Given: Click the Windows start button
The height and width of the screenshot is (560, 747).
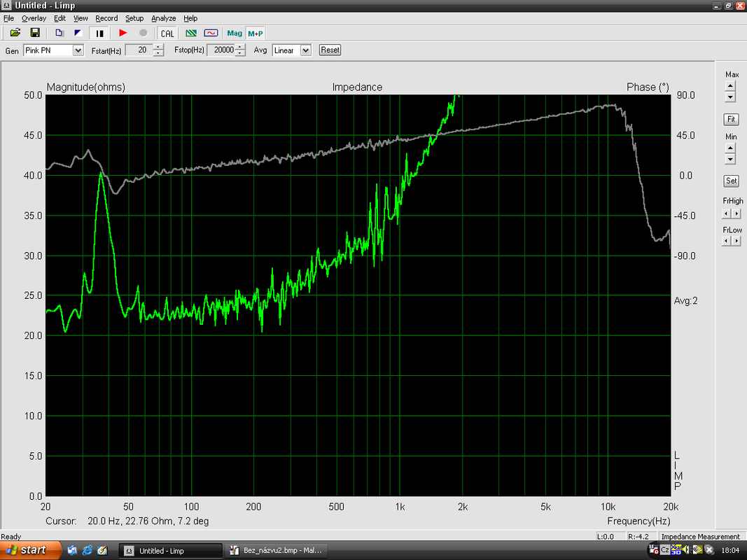Looking at the screenshot, I should 30,550.
